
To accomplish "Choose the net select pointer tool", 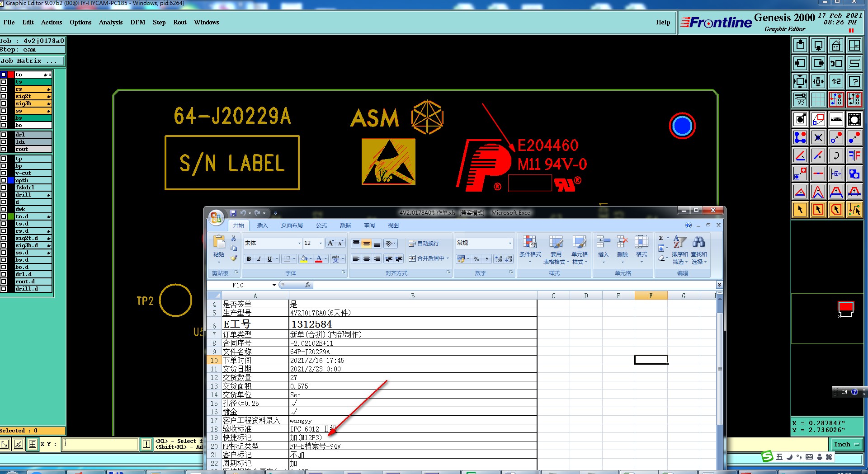I will (854, 210).
